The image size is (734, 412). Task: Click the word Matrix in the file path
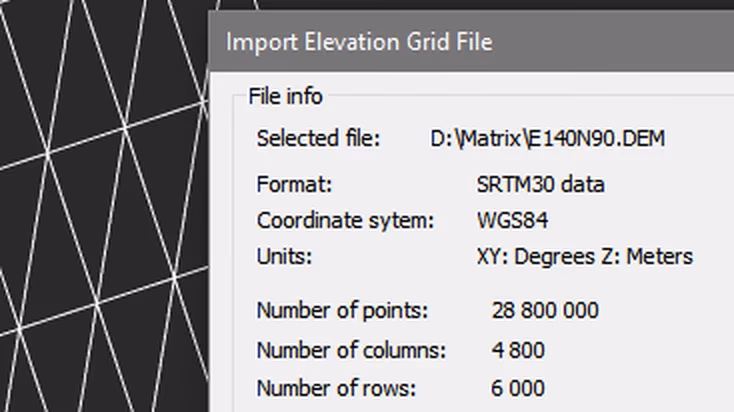click(x=492, y=139)
